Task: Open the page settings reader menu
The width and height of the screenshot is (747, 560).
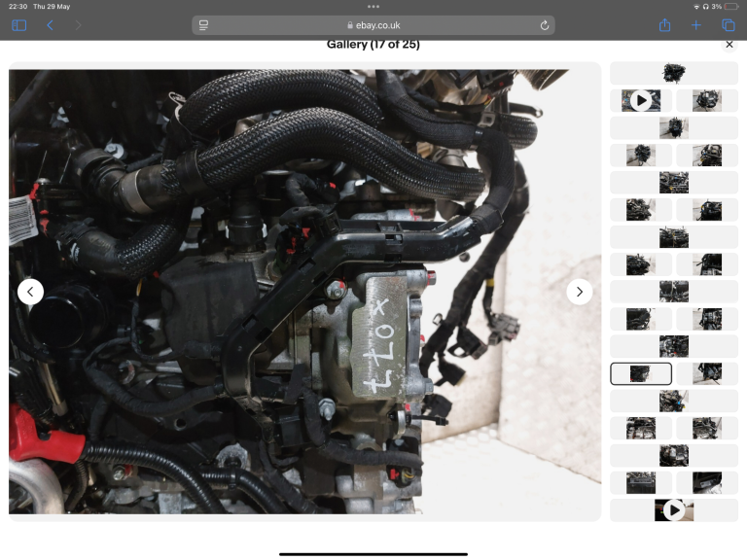Action: [204, 25]
